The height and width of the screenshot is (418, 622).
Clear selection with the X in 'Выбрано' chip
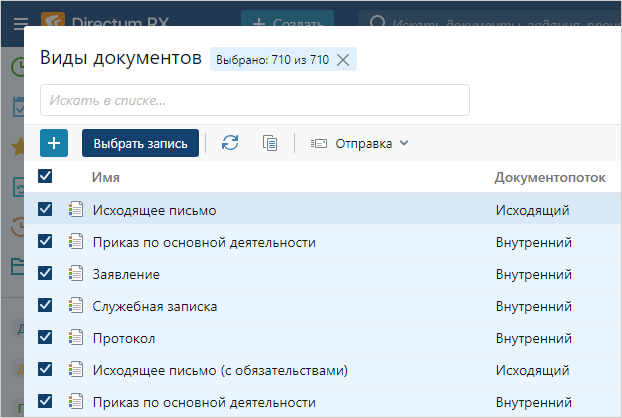343,60
